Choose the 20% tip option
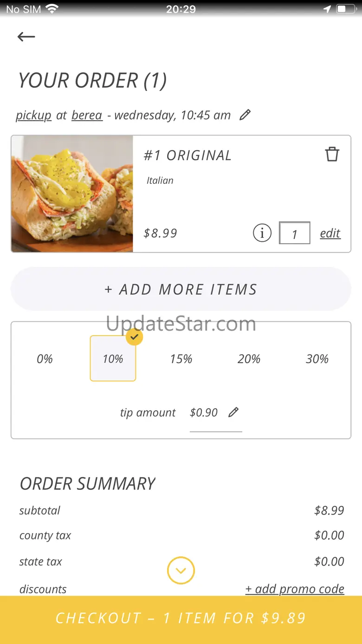The image size is (362, 644). coord(249,359)
